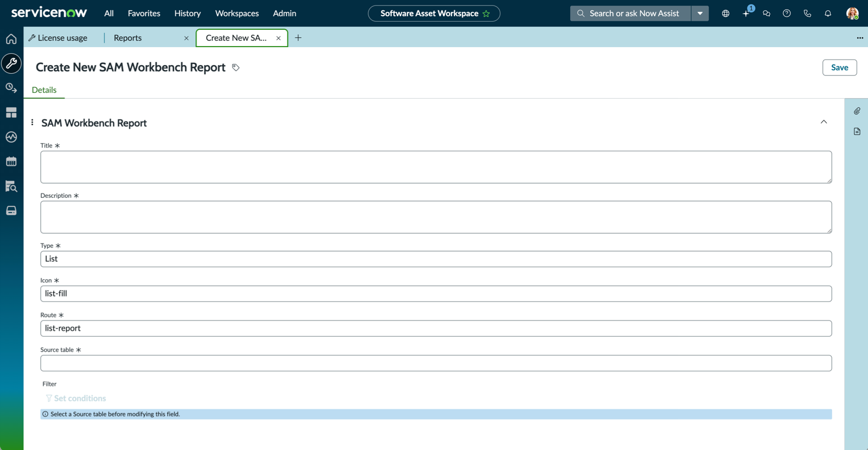
Task: Open the Home icon in sidebar
Action: pyautogui.click(x=11, y=39)
